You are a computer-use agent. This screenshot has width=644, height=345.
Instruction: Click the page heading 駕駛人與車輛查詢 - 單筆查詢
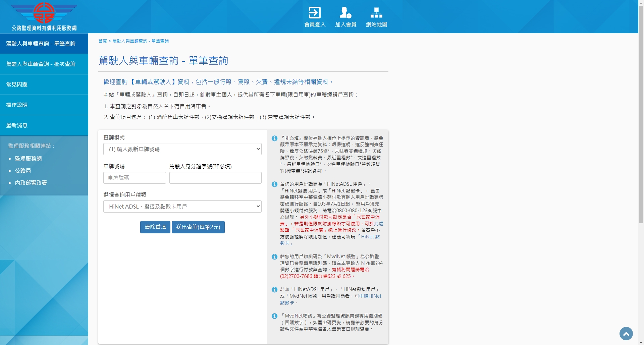[x=163, y=61]
